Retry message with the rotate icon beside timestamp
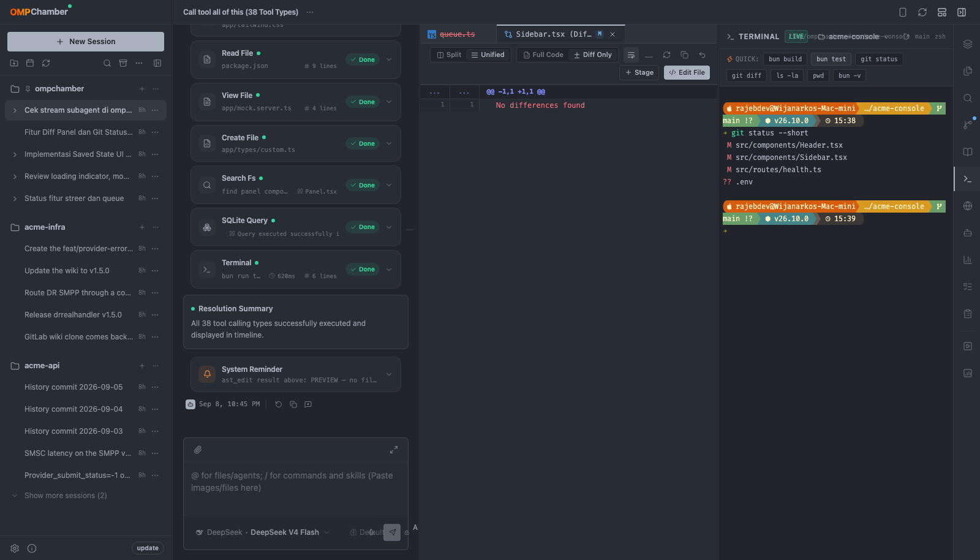This screenshot has width=980, height=560. tap(279, 404)
